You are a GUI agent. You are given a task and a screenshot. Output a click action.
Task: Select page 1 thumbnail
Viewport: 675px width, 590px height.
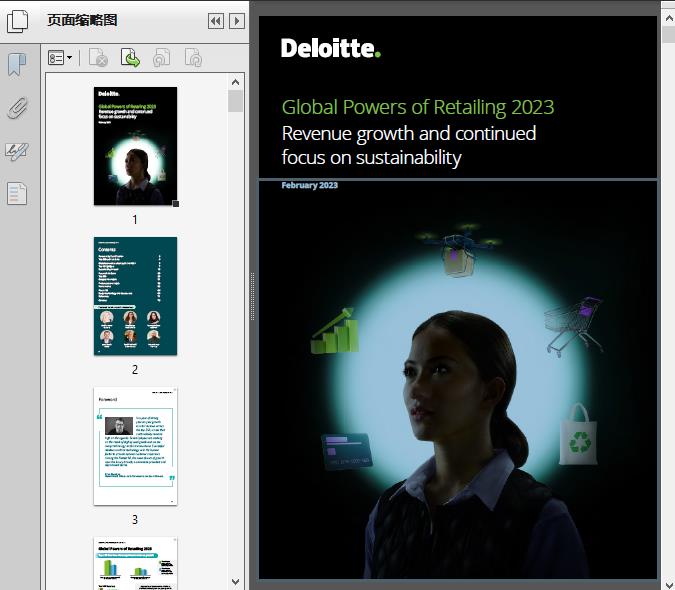[x=135, y=146]
